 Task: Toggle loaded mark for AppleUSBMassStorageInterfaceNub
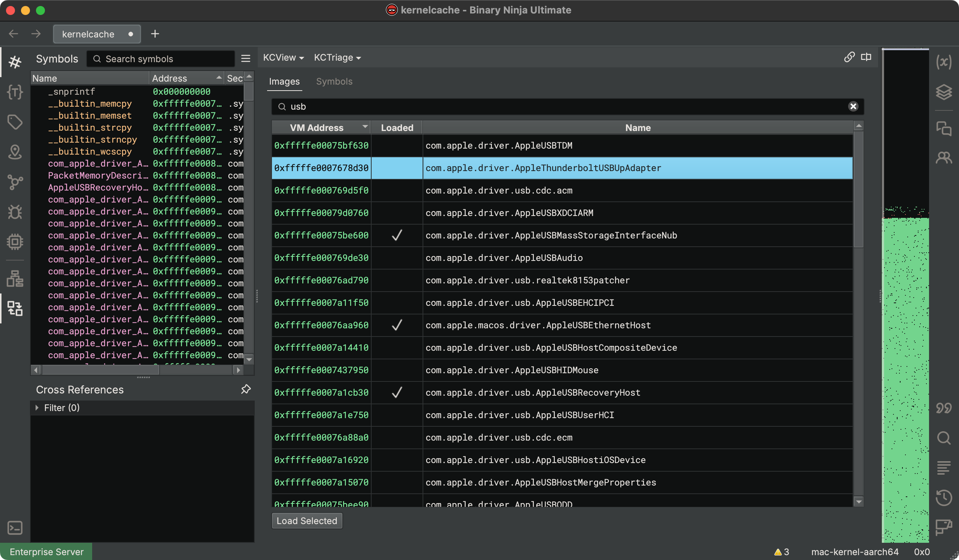(397, 235)
